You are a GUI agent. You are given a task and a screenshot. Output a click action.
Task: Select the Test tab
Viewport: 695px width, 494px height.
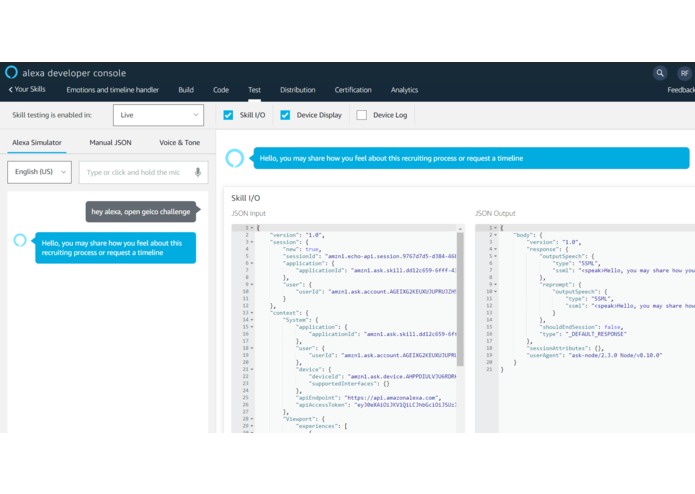pos(254,90)
